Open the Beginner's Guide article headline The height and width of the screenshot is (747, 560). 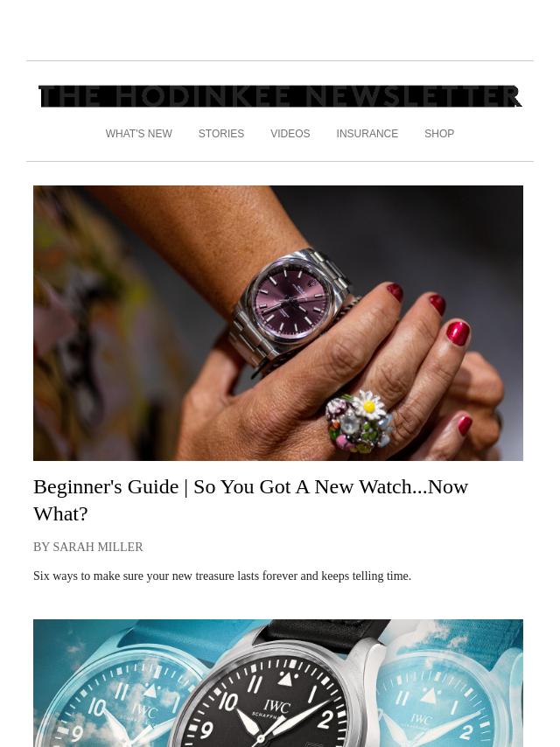(x=251, y=500)
